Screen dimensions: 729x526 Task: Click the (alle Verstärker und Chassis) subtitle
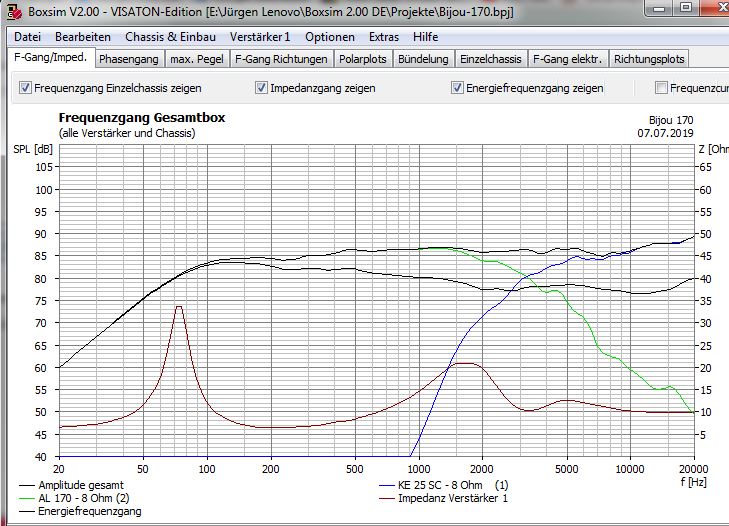pyautogui.click(x=127, y=133)
